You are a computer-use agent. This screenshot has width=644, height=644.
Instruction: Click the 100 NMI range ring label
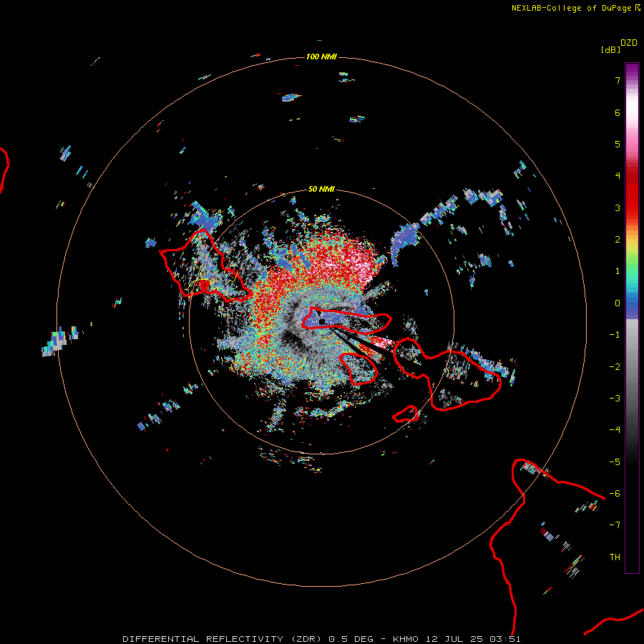(321, 57)
